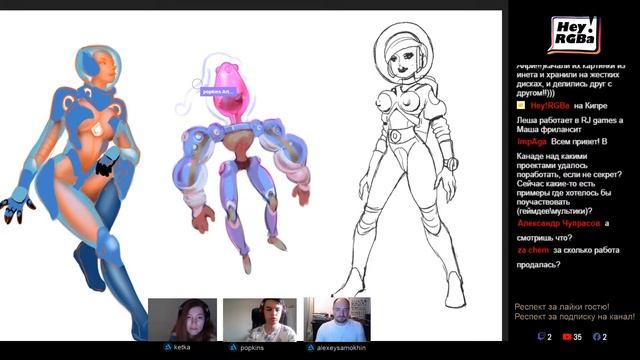Viewport: 640px width, 360px height.
Task: Click the Twitch viewer count icon
Action: [541, 337]
